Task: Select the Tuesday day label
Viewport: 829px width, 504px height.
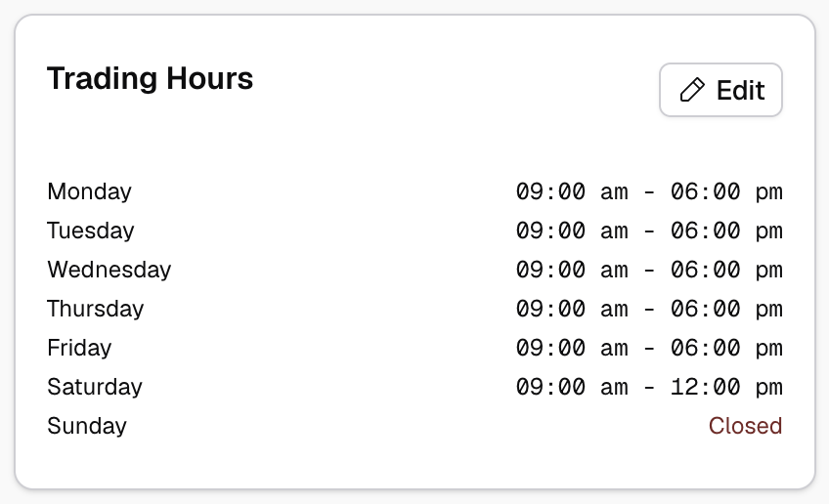Action: pyautogui.click(x=91, y=231)
